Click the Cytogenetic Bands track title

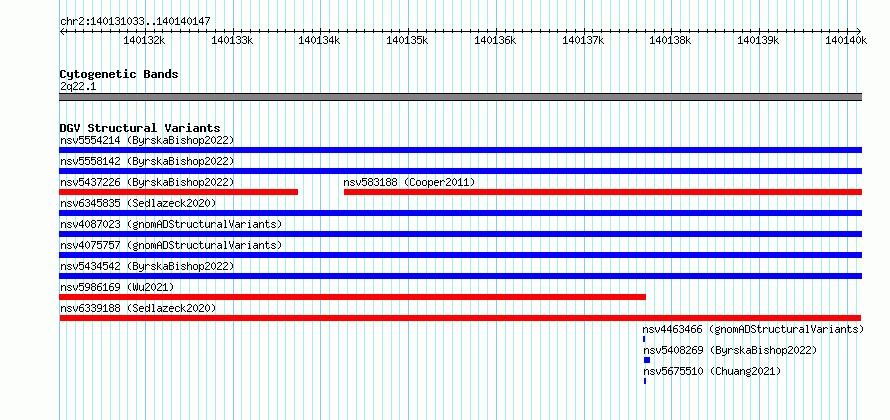[x=119, y=74]
